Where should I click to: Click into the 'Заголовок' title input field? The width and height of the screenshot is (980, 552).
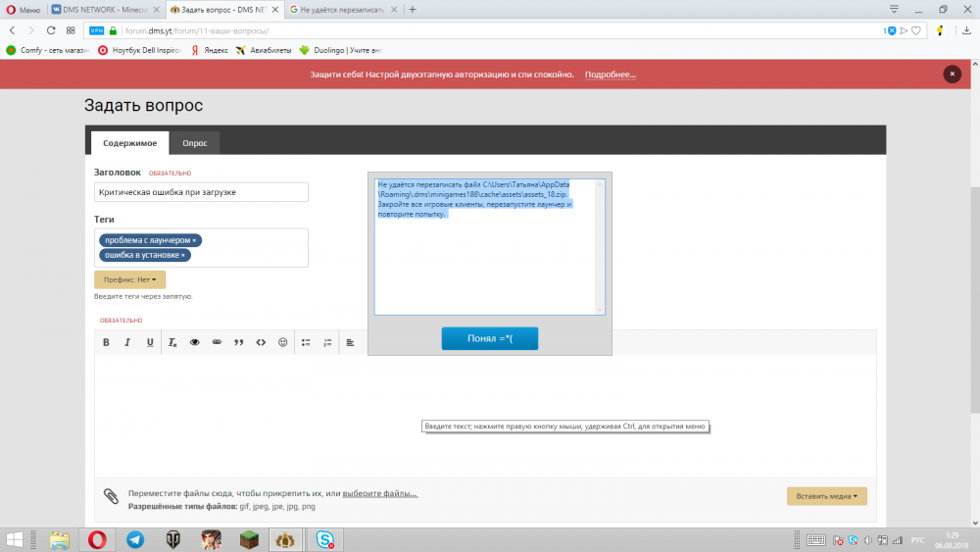(x=201, y=192)
